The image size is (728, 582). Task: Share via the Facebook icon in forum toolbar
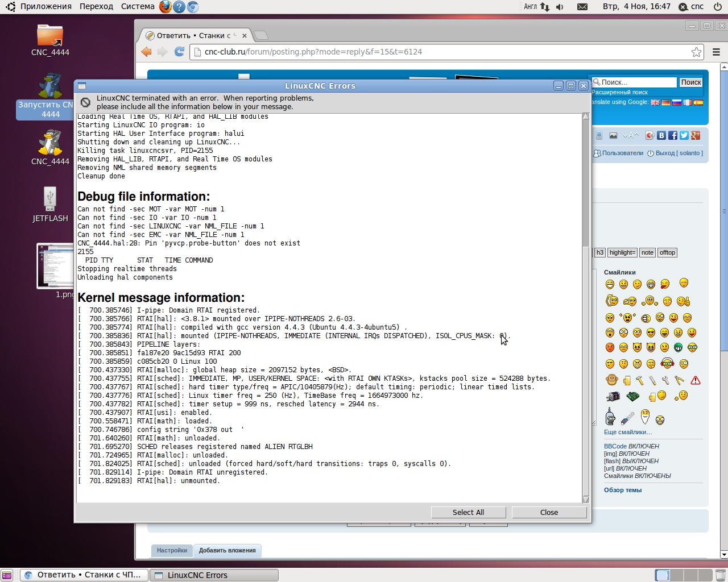click(673, 135)
